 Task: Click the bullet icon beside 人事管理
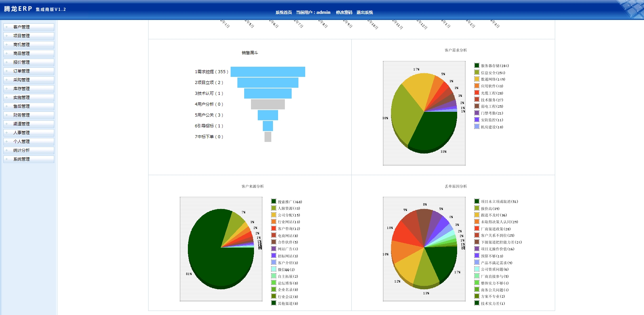(x=6, y=133)
